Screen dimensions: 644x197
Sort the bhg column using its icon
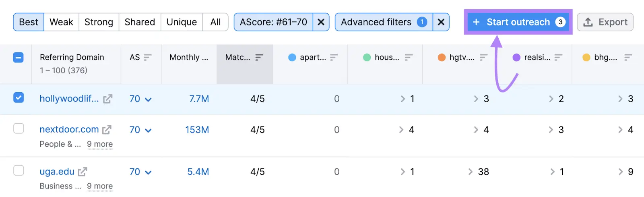point(628,58)
